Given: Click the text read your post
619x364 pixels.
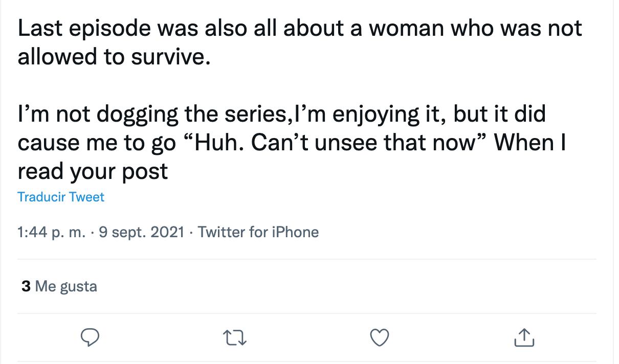Looking at the screenshot, I should [x=93, y=171].
